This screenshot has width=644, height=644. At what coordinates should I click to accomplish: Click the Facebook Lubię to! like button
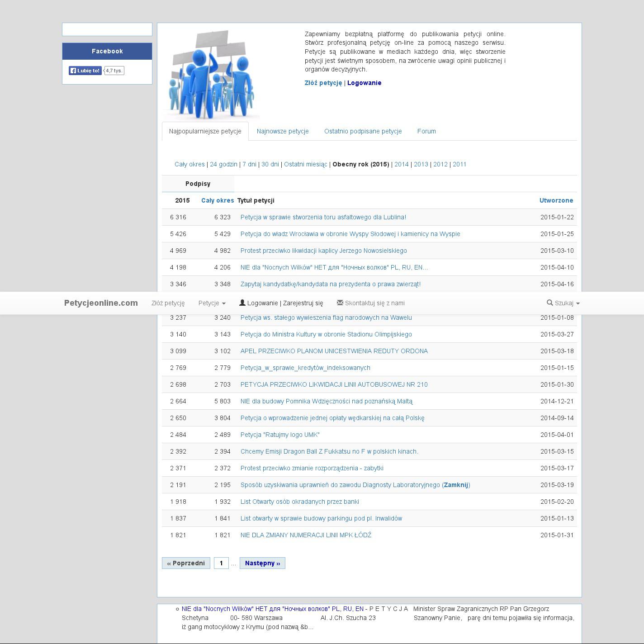[x=85, y=71]
